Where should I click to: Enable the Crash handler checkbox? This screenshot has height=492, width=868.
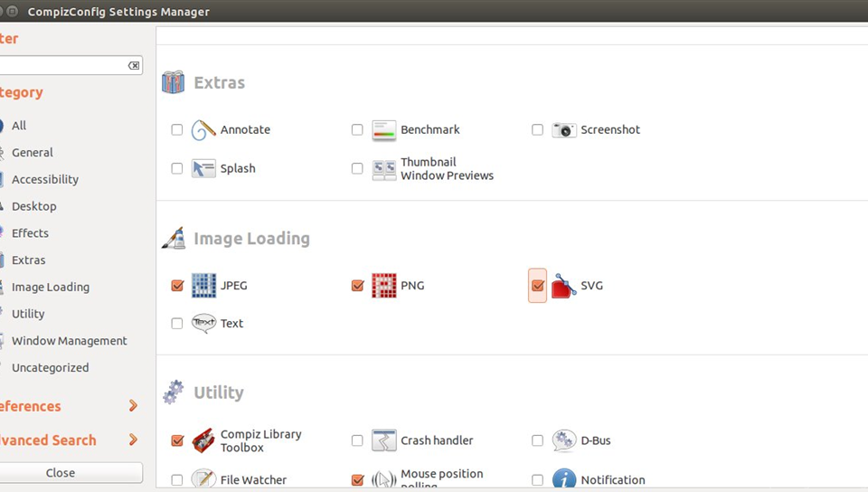357,440
